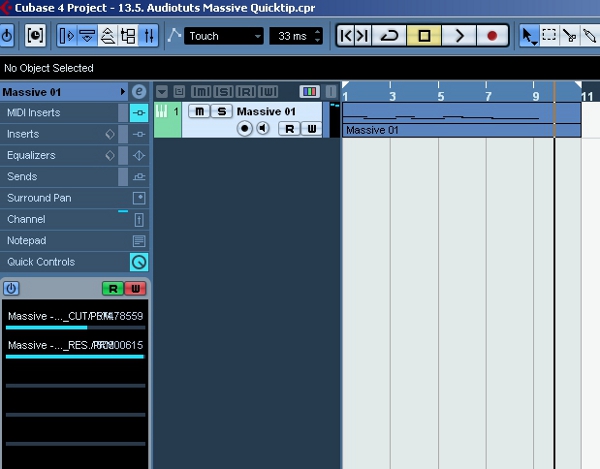Click the Notepad page icon
This screenshot has width=600, height=469.
point(139,241)
